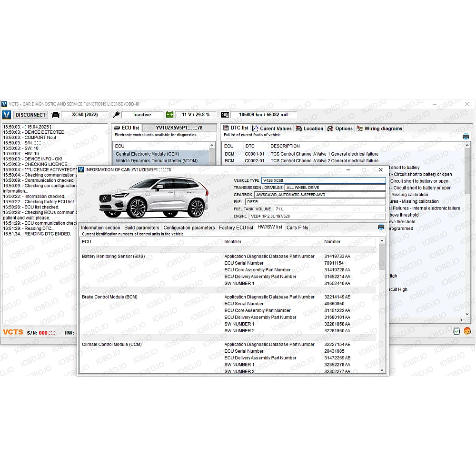Select Vehicle Dynamics Domain Master (VDDM) row
476x476 pixels.
point(161,160)
